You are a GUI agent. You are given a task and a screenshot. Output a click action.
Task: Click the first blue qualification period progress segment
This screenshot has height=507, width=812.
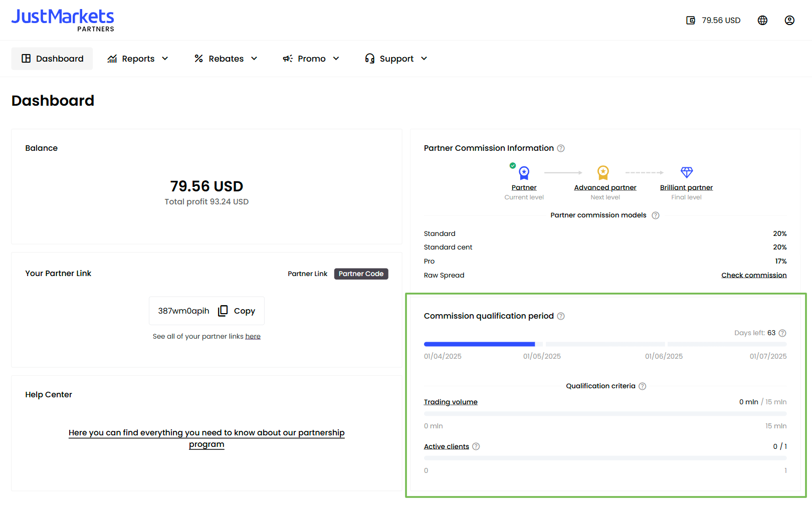click(480, 344)
